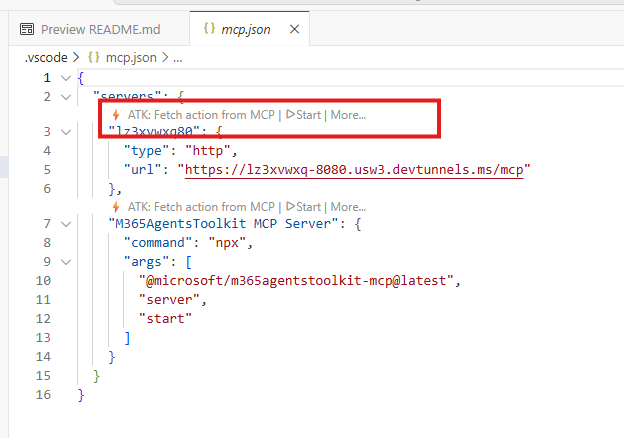Click the lightning icon above lz3xvwxq80 server
Image resolution: width=624 pixels, height=438 pixels.
click(116, 115)
